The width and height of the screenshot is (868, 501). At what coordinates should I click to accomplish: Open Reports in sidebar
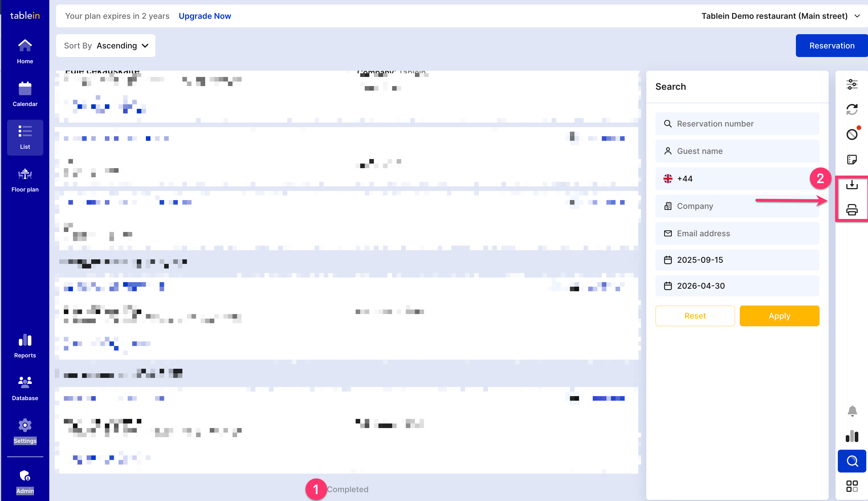coord(25,346)
